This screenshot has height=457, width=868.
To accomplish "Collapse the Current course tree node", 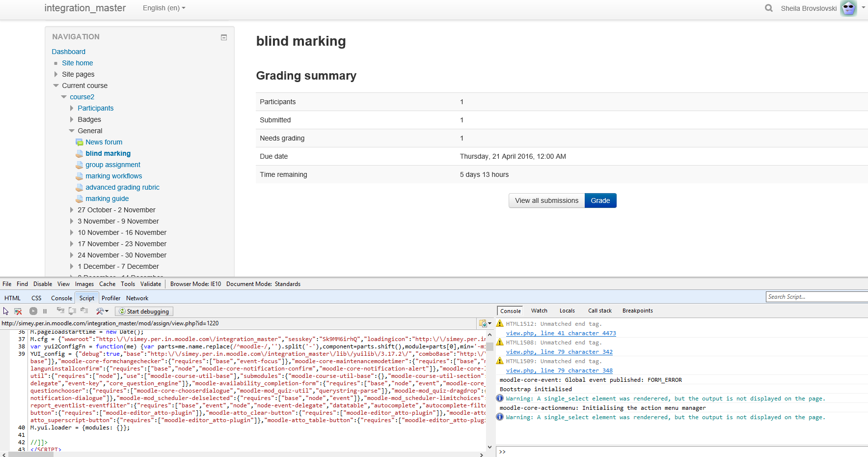I will [x=55, y=86].
